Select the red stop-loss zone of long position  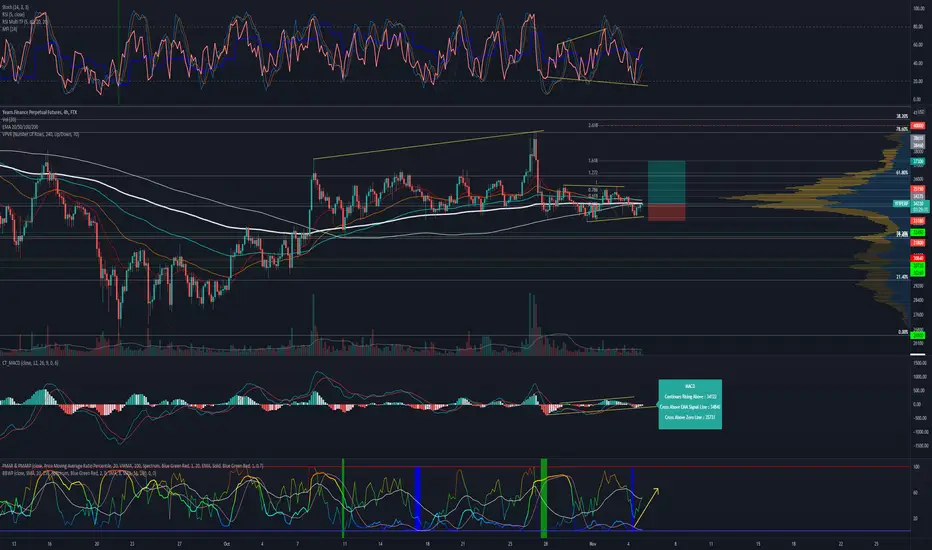(666, 212)
